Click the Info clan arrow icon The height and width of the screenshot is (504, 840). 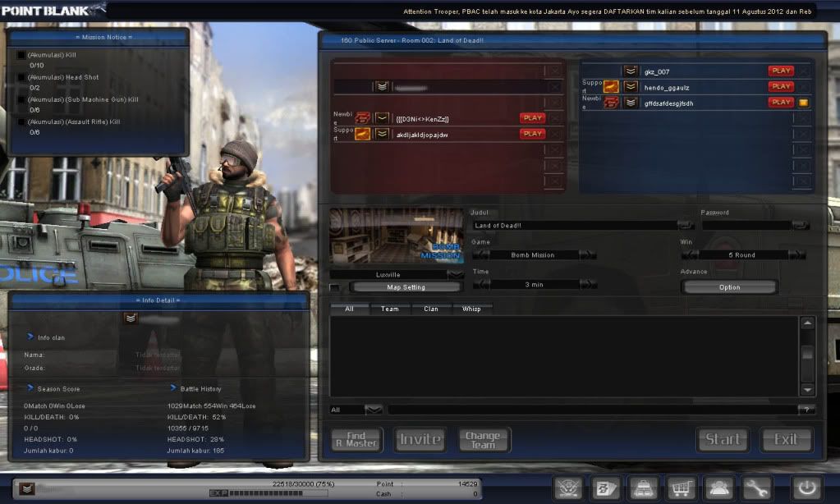tap(30, 337)
